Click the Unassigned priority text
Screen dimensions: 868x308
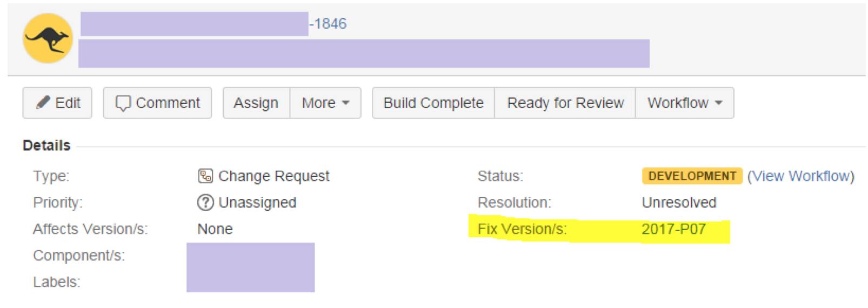[257, 203]
